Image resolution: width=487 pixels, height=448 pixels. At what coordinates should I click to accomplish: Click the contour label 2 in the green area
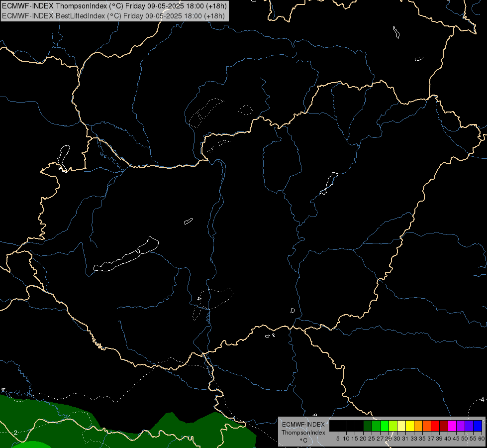pos(15,433)
